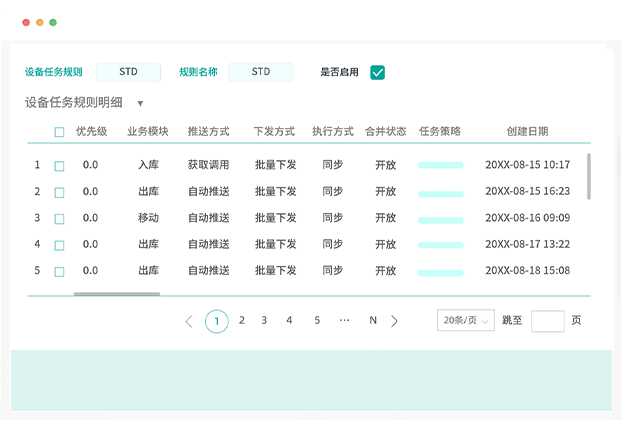Screen dimensions: 622x421
Task: Go to previous page arrow
Action: pyautogui.click(x=189, y=321)
